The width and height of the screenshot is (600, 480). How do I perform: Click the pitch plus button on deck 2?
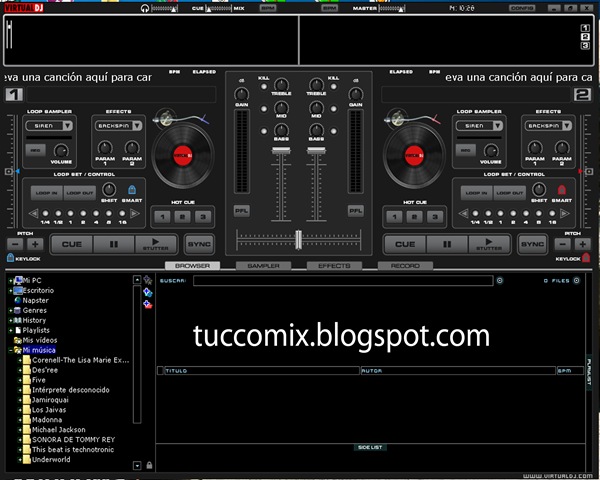coord(582,244)
